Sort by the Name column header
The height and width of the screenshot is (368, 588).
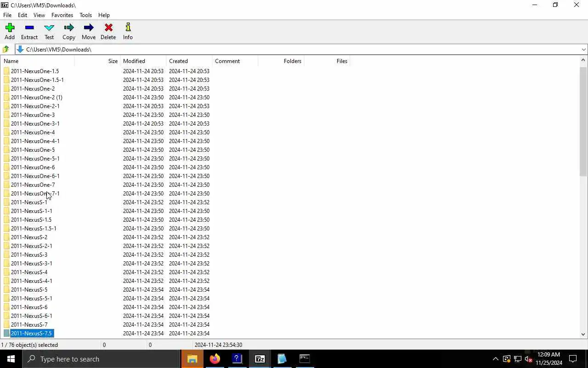click(x=37, y=61)
